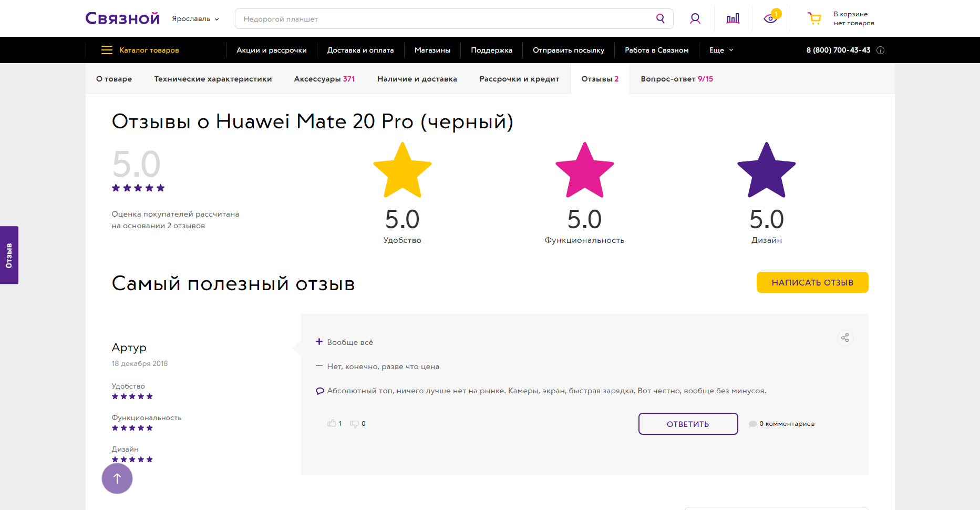Viewport: 980px width, 510px height.
Task: Click the phone info icon
Action: click(x=881, y=50)
